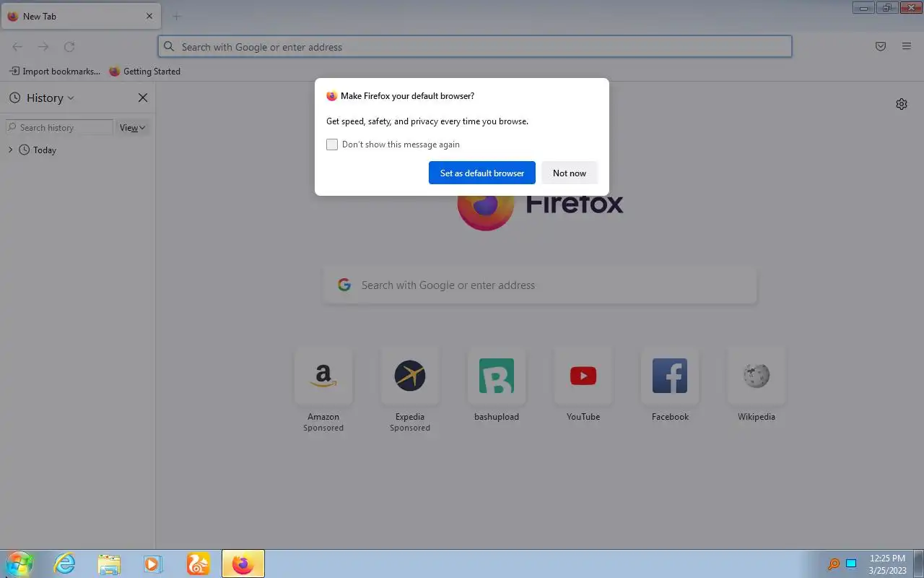Go forward with the forward arrow
The height and width of the screenshot is (578, 924).
(x=43, y=46)
